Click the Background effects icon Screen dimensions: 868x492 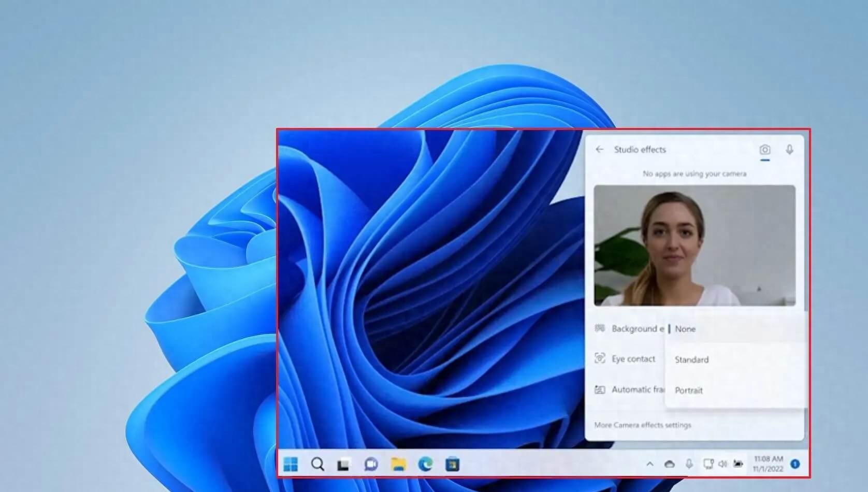click(600, 328)
